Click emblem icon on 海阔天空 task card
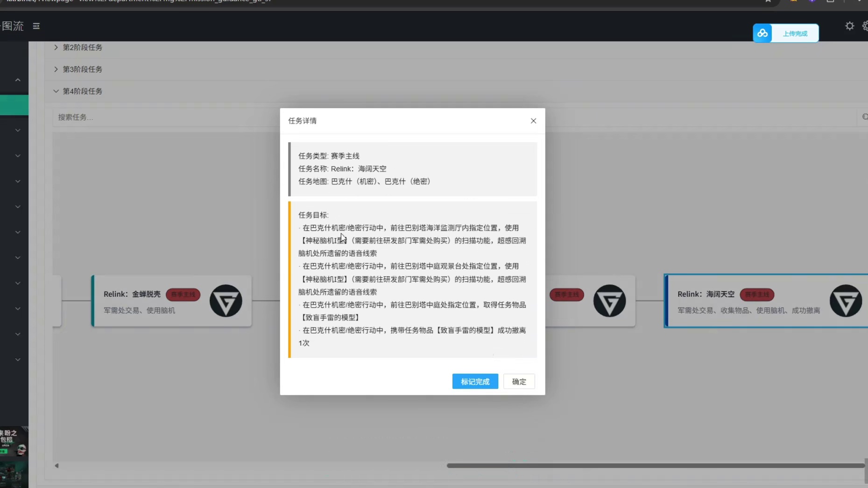The height and width of the screenshot is (488, 868). (x=845, y=301)
